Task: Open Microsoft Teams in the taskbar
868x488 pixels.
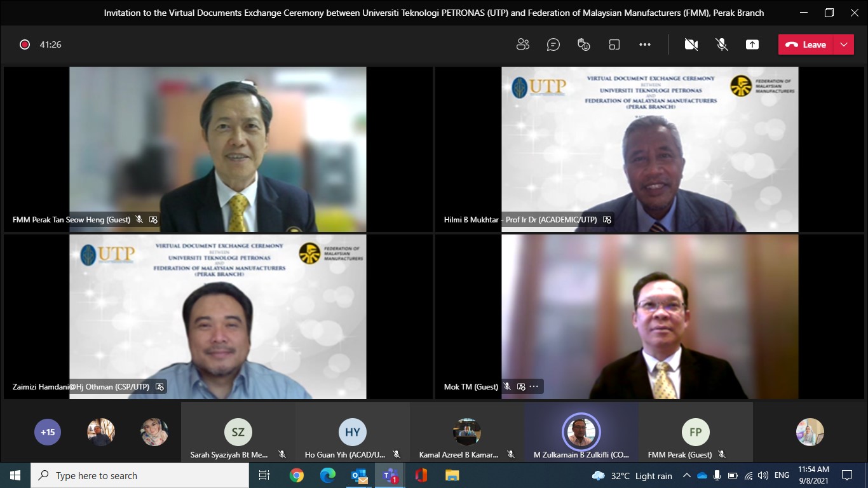Action: coord(390,475)
